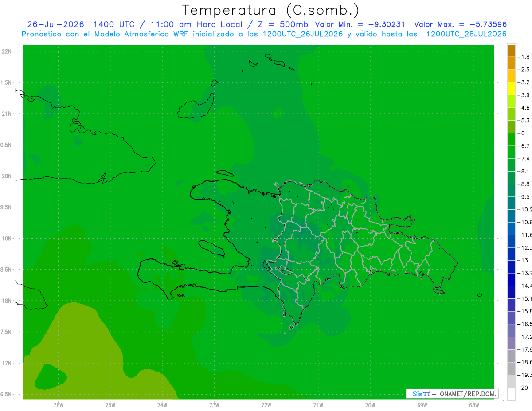Click the blue 'Sisπ' logo text
The width and height of the screenshot is (532, 411).
tap(421, 394)
